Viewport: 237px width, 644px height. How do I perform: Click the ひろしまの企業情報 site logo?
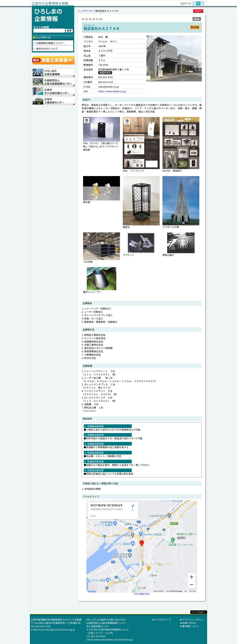48,15
